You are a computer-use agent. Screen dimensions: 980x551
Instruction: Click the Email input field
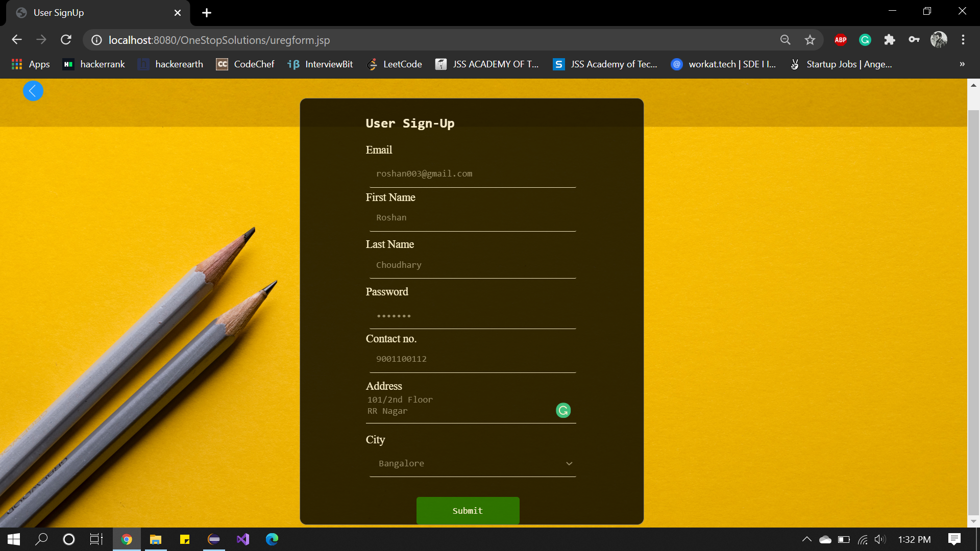[472, 174]
